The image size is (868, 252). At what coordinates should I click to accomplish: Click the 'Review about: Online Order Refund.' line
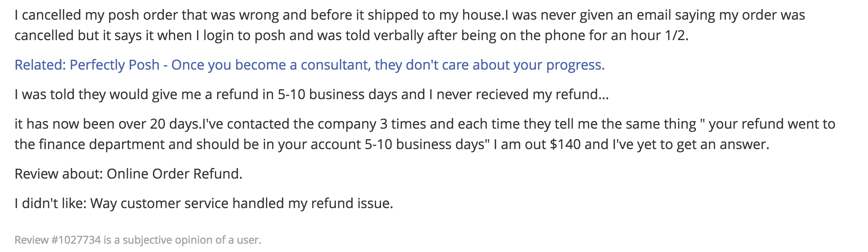pyautogui.click(x=128, y=174)
